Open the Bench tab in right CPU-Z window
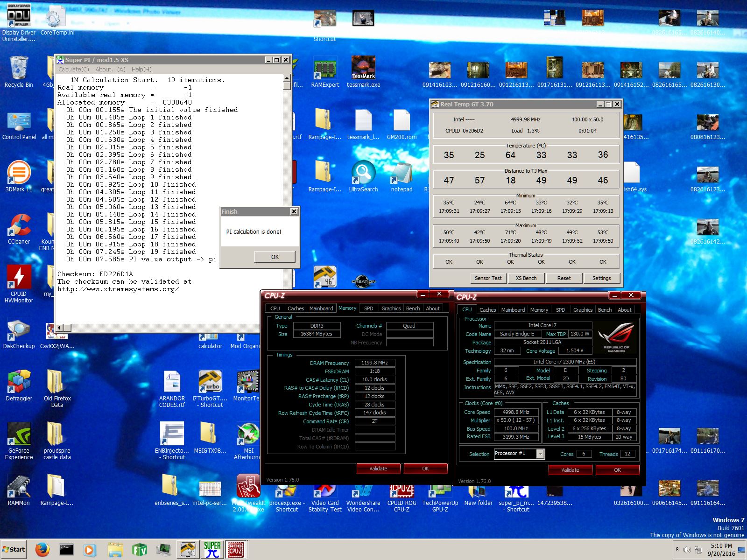 (605, 310)
